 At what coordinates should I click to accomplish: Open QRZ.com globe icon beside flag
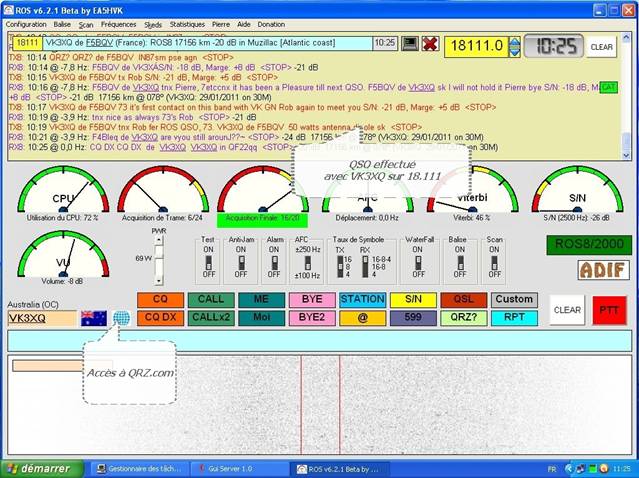coord(121,318)
